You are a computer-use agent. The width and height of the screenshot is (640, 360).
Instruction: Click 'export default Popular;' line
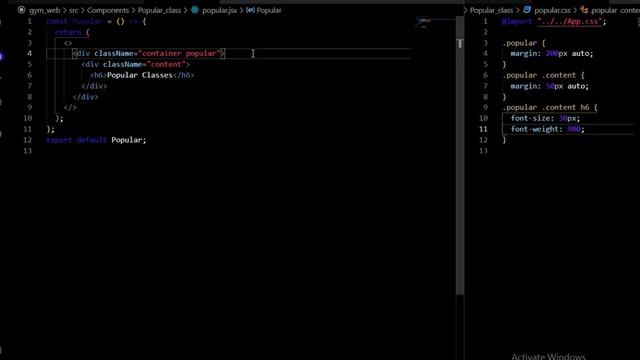click(96, 140)
